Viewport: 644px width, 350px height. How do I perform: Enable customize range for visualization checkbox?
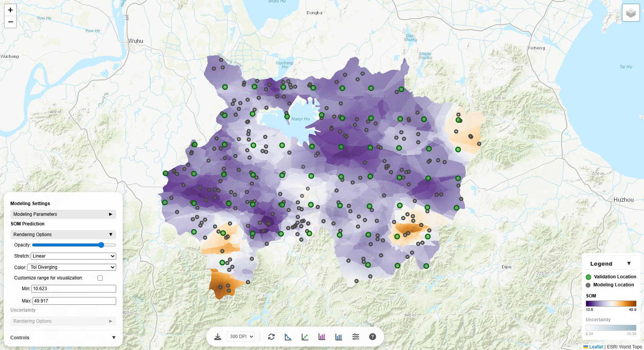[100, 278]
